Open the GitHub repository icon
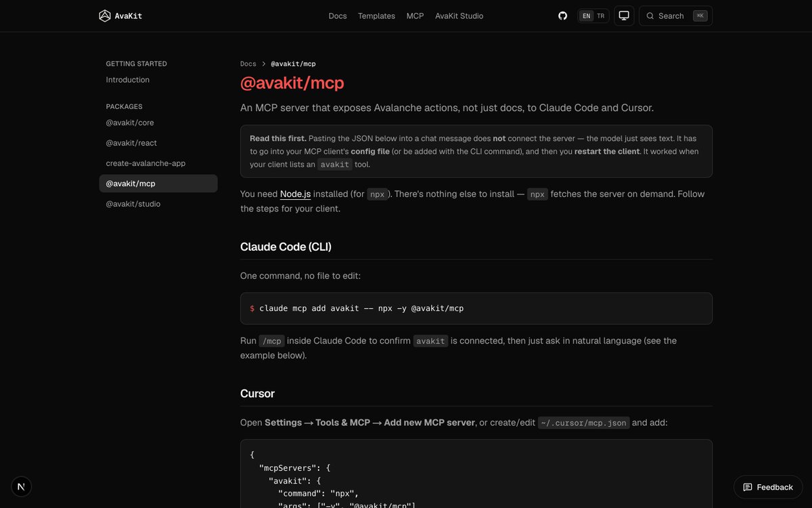 pos(562,16)
